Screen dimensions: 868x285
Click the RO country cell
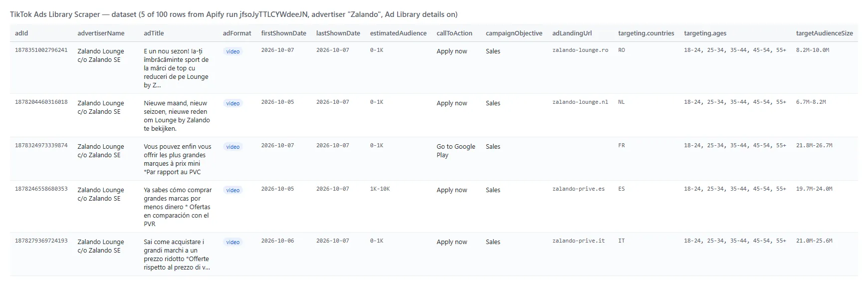click(x=622, y=50)
